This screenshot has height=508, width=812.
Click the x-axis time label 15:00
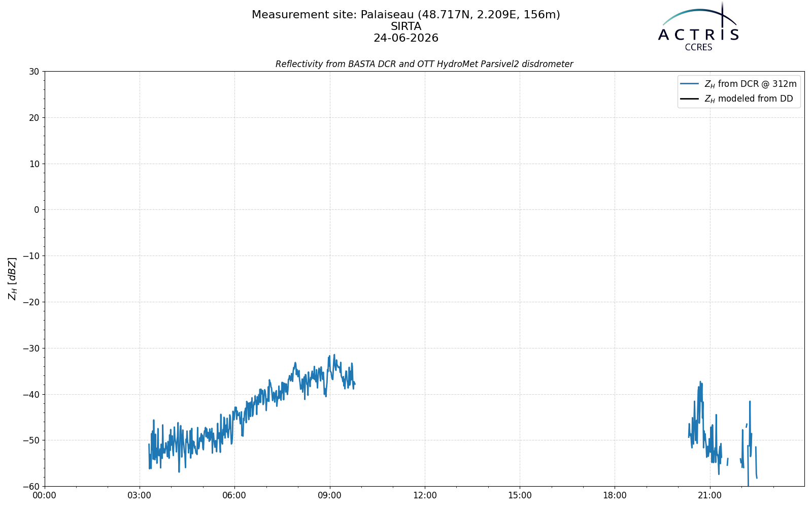(520, 496)
